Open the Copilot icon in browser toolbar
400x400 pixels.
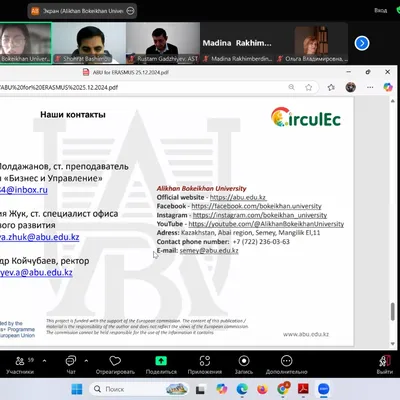tap(388, 87)
